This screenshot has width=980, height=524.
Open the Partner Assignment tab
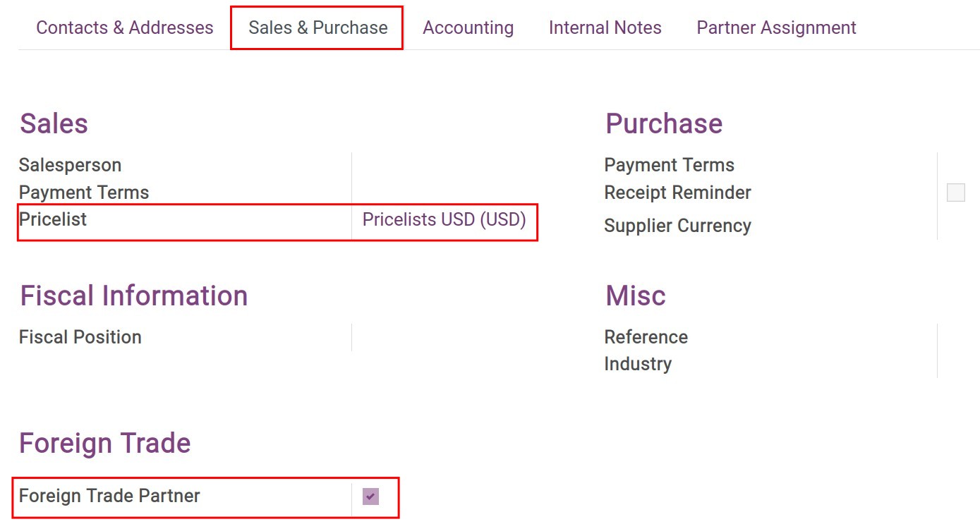(775, 28)
